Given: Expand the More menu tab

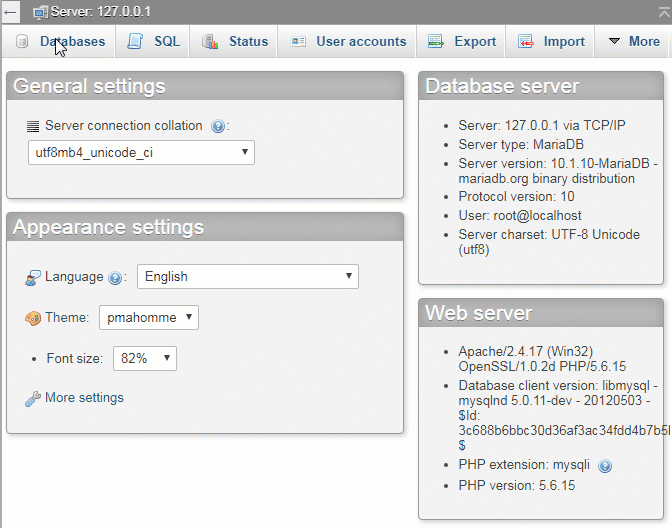Looking at the screenshot, I should click(634, 42).
